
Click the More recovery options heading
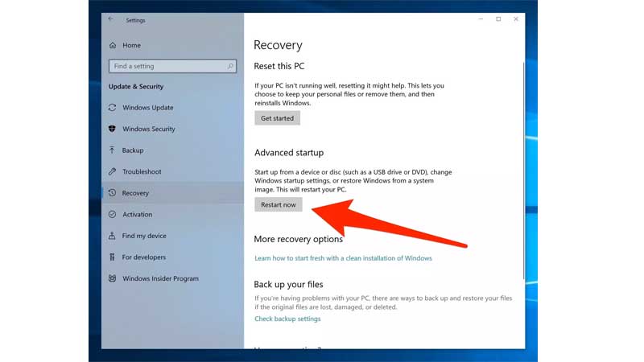(299, 239)
